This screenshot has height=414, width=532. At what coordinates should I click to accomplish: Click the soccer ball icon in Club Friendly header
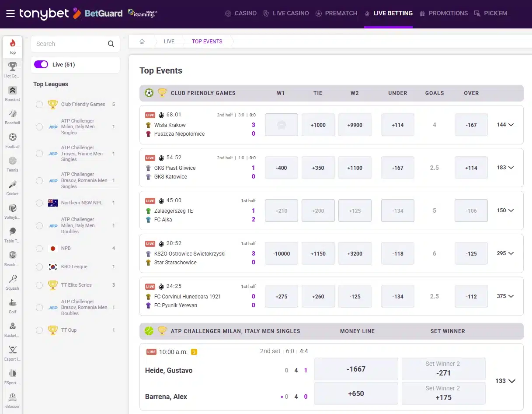[149, 93]
